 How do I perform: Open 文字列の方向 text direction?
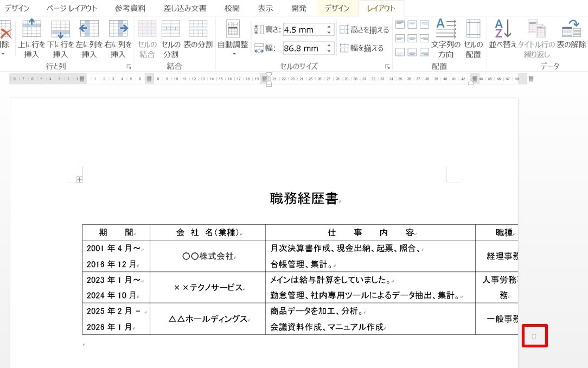tap(446, 39)
